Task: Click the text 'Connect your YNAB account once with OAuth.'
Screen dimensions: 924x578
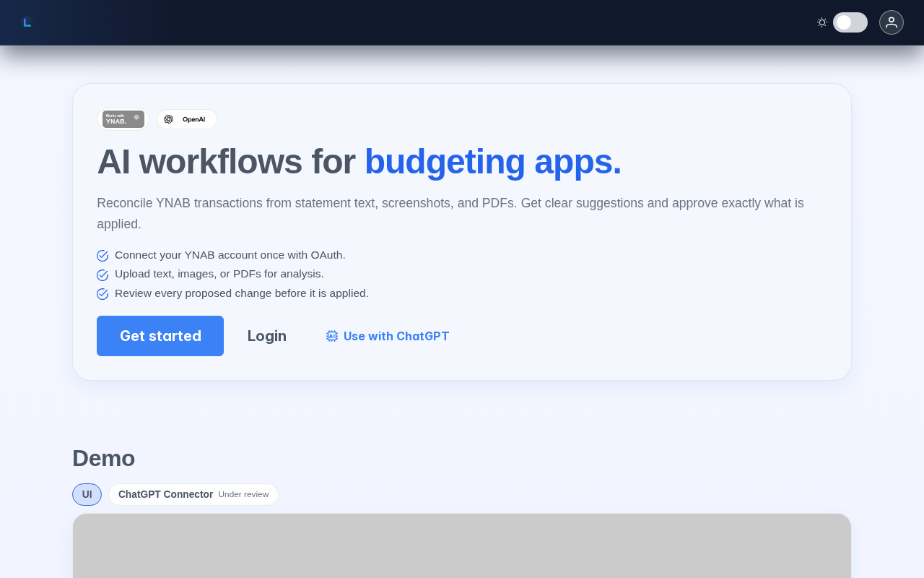Action: point(230,255)
